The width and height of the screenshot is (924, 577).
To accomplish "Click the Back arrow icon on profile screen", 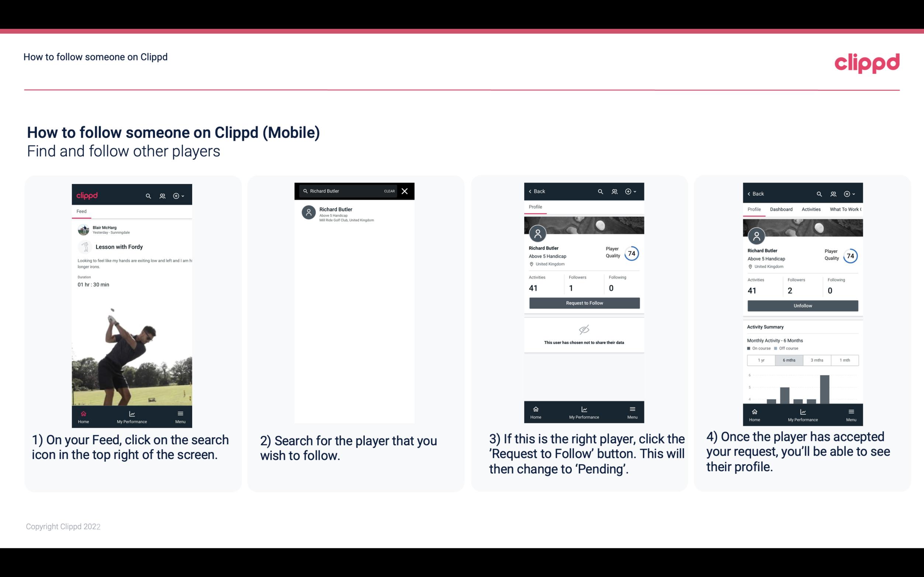I will tap(532, 191).
